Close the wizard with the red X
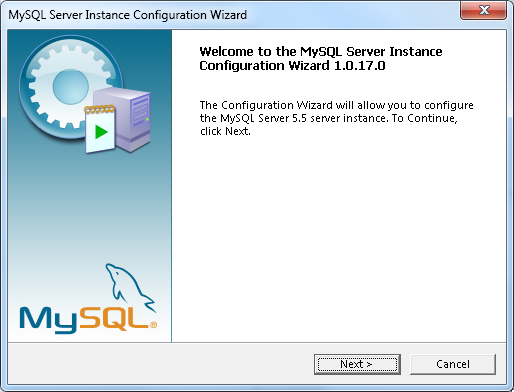The height and width of the screenshot is (392, 514). (483, 10)
